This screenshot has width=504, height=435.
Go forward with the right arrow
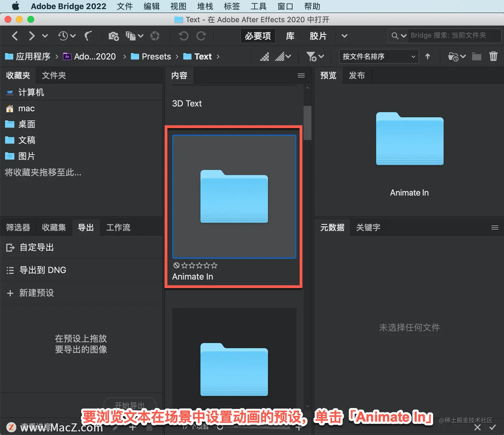pos(32,36)
